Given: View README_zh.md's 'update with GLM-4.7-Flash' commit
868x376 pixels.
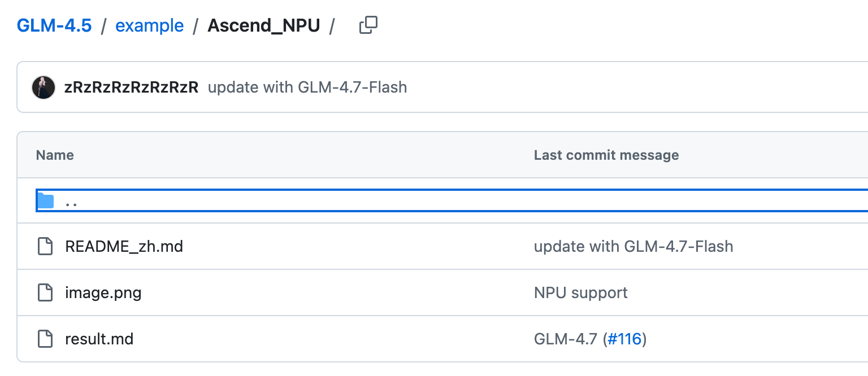Looking at the screenshot, I should tap(633, 247).
